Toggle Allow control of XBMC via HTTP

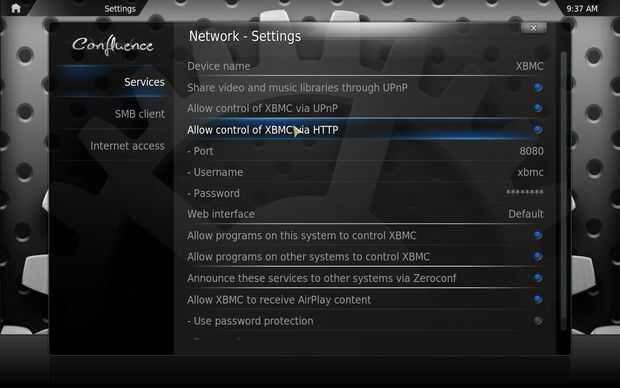(x=537, y=129)
